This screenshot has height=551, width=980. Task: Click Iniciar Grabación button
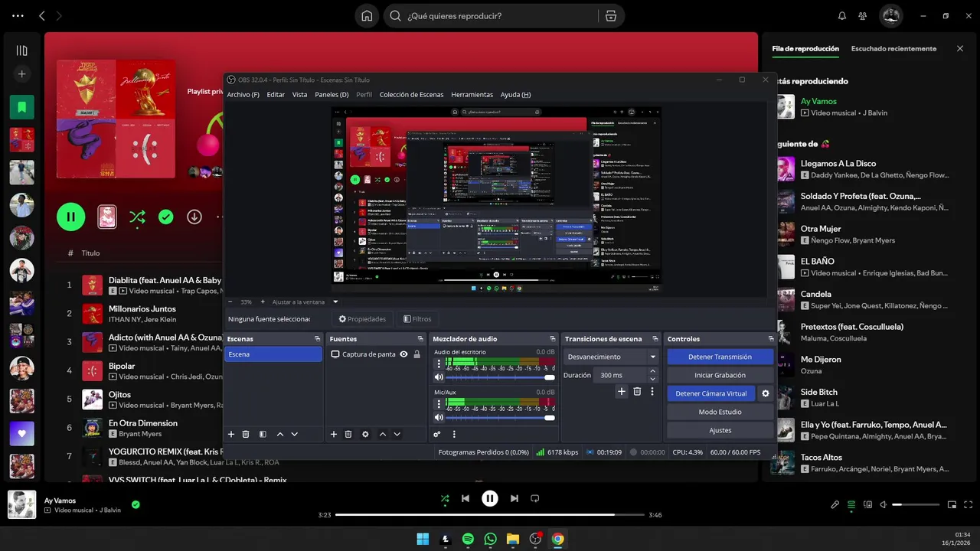pyautogui.click(x=720, y=375)
